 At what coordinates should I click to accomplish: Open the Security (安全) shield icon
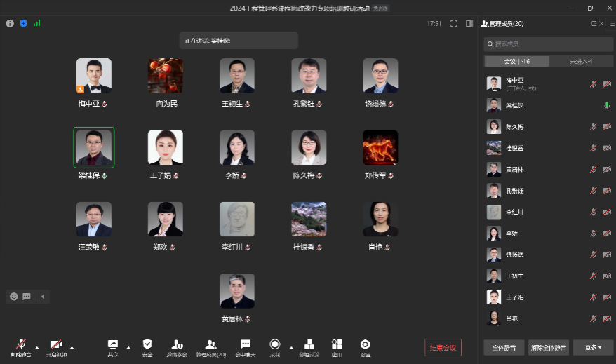(147, 344)
